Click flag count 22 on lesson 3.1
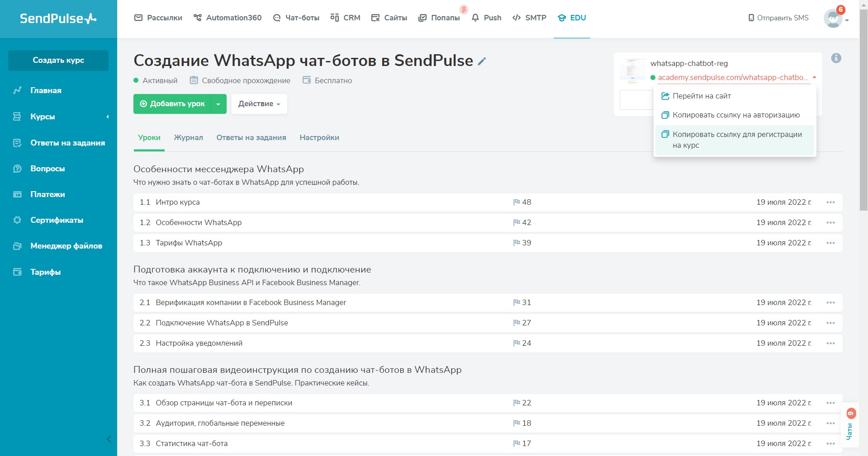 522,403
